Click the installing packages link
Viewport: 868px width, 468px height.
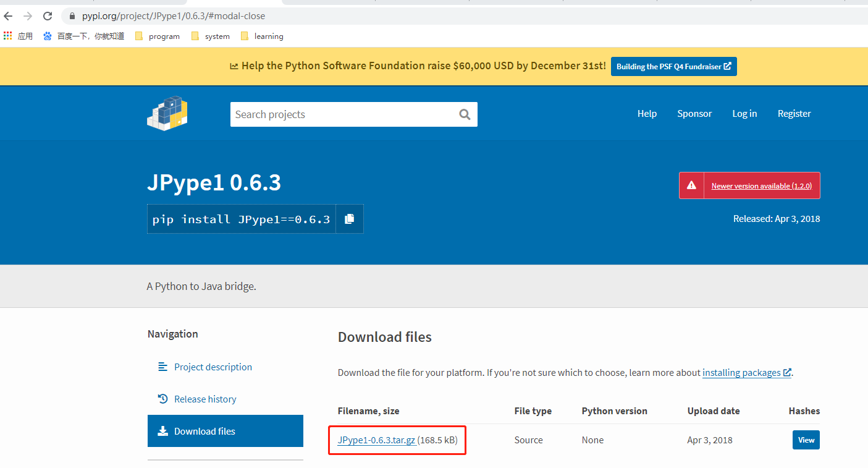tap(747, 373)
